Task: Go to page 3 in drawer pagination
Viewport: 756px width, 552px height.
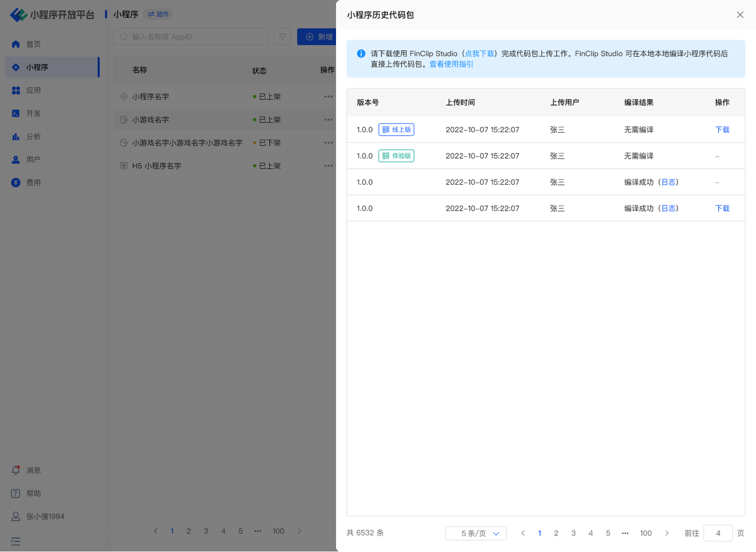Action: pos(573,533)
